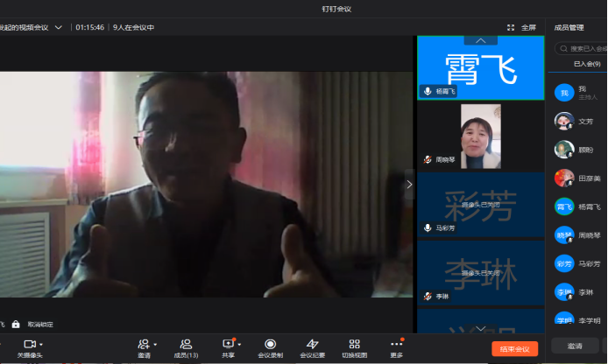Image resolution: width=608 pixels, height=364 pixels.
Task: Select 周晓琴 video tile
Action: click(x=480, y=136)
